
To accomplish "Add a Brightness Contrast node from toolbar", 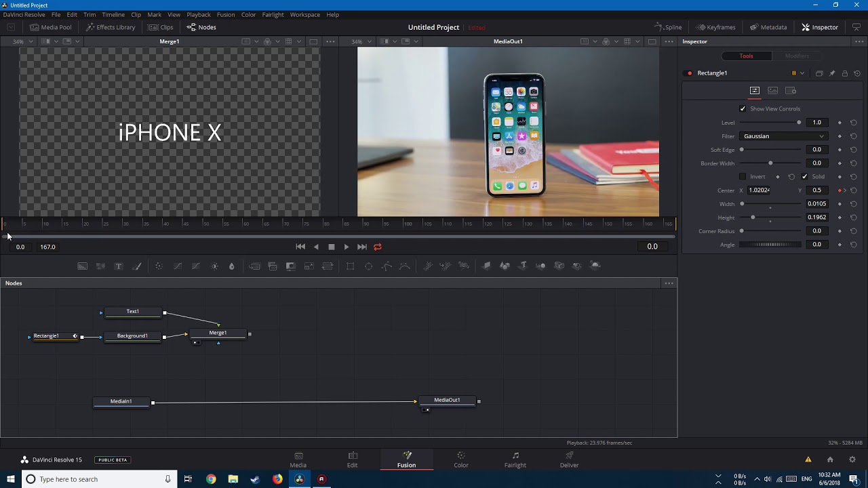I will point(214,266).
